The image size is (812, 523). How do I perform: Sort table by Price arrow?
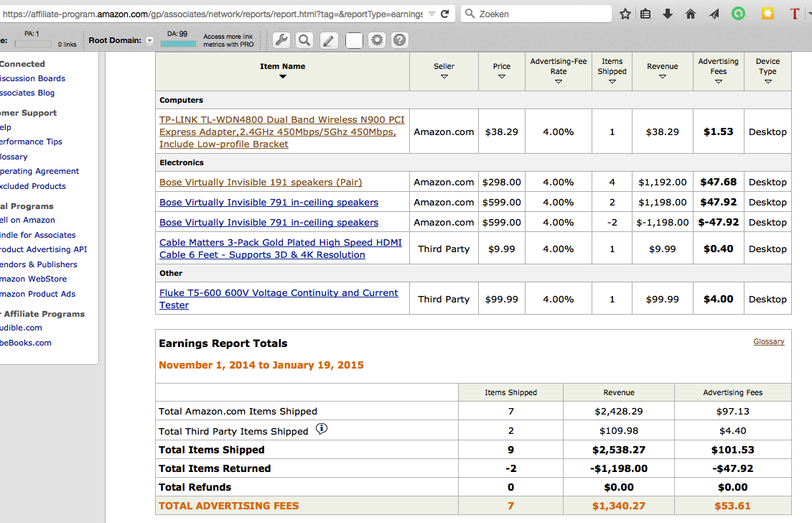click(x=501, y=77)
